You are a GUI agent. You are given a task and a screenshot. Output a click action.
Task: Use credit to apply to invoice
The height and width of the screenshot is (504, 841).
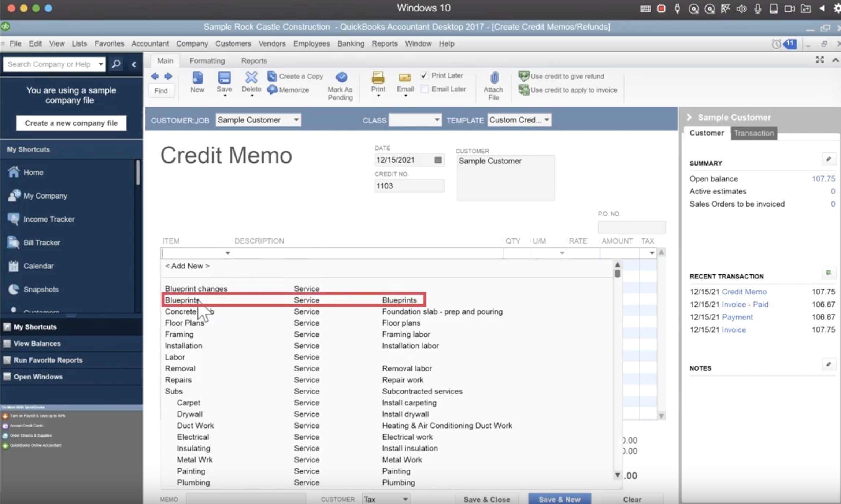(x=568, y=90)
